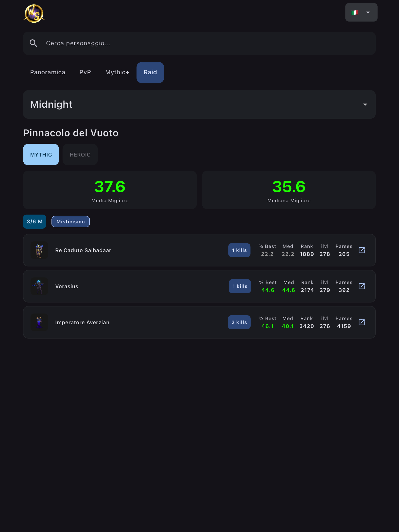Screen dimensions: 399x532
Task: Click the 3/6 M progress badge
Action: (x=35, y=222)
